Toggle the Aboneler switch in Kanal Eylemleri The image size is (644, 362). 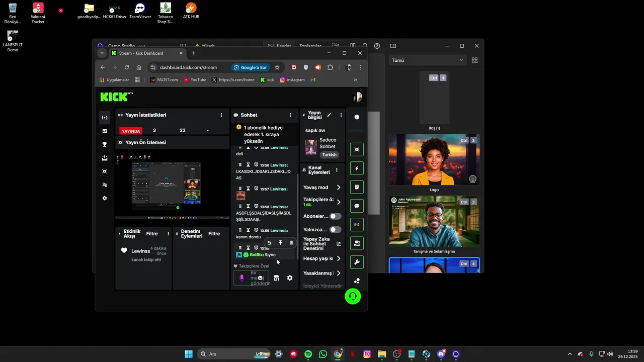click(335, 216)
